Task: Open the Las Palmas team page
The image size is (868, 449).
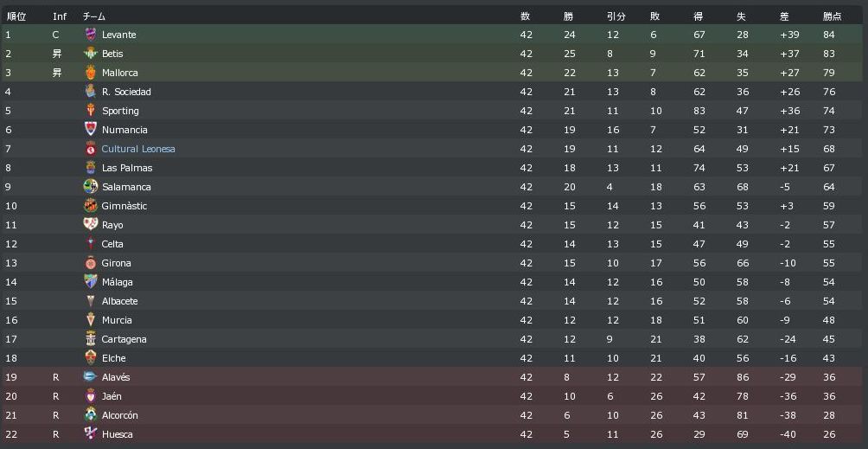Action: click(x=126, y=168)
